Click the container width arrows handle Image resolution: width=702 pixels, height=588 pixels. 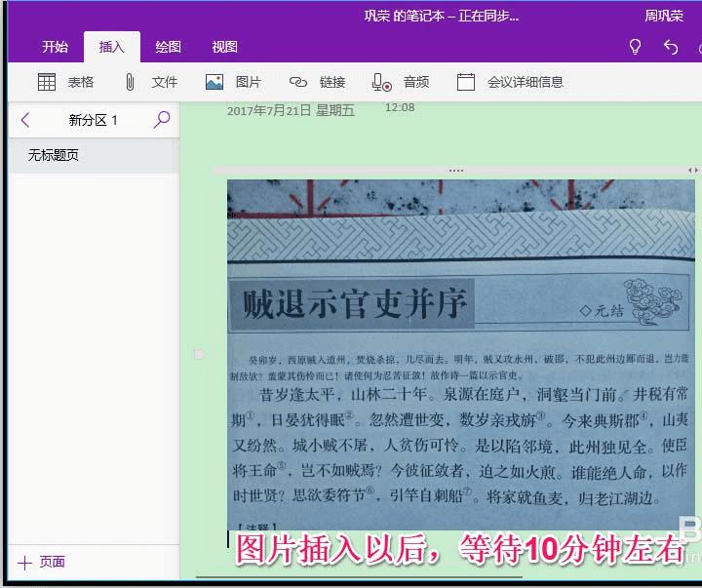click(692, 171)
